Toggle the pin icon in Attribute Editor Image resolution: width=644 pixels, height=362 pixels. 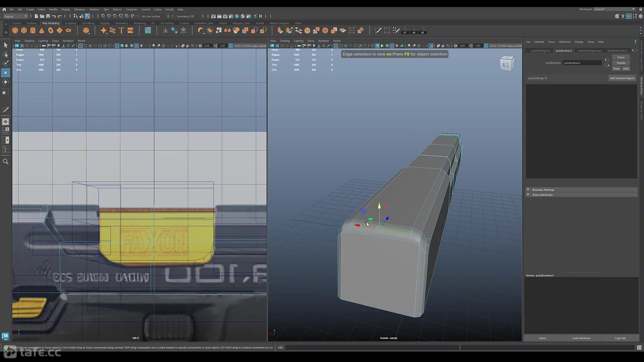(635, 42)
